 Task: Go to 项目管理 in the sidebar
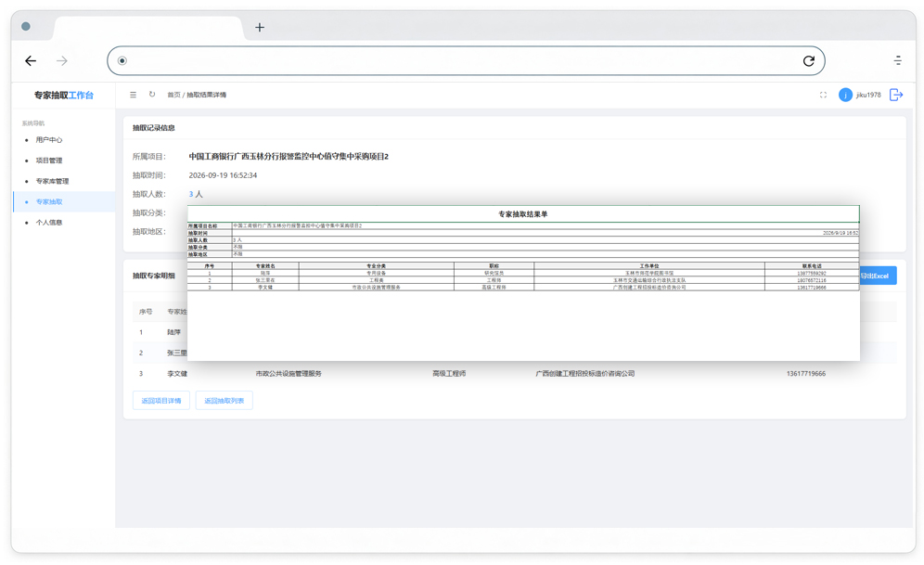(49, 161)
